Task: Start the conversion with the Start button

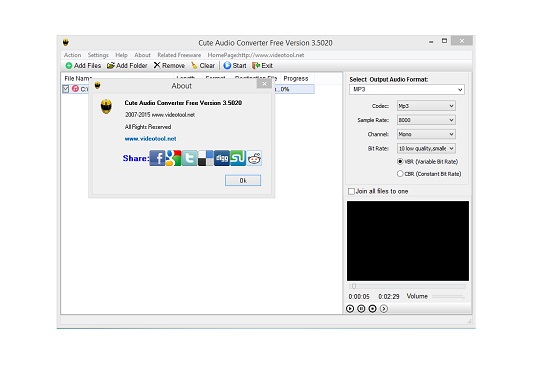Action: pos(235,66)
